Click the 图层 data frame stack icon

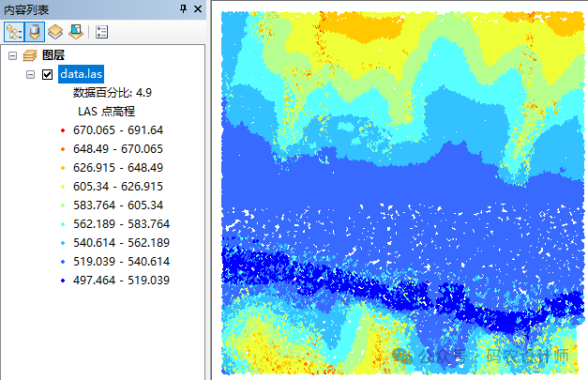point(29,55)
